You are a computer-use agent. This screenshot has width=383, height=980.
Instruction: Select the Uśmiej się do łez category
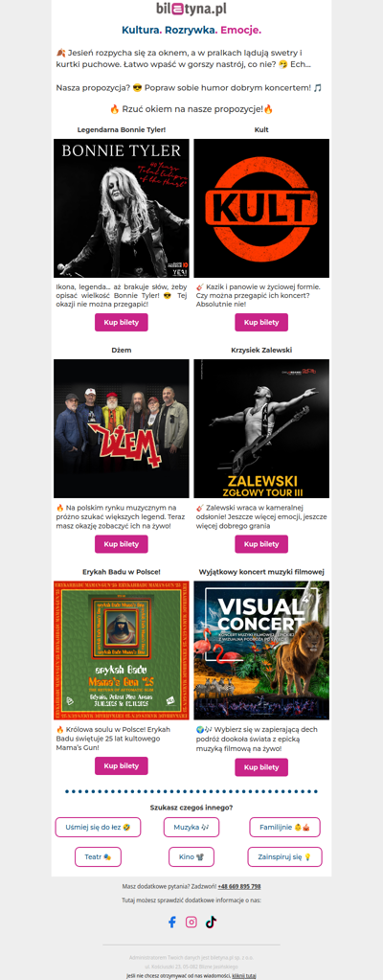(98, 827)
